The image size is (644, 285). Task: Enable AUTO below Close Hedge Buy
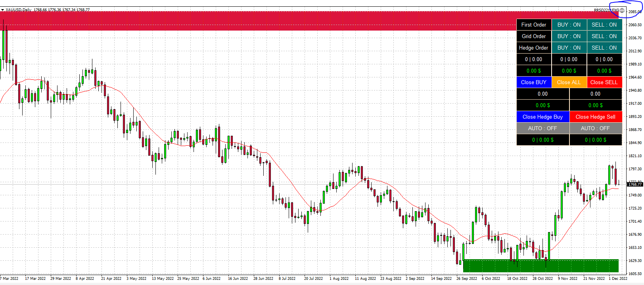coord(542,128)
